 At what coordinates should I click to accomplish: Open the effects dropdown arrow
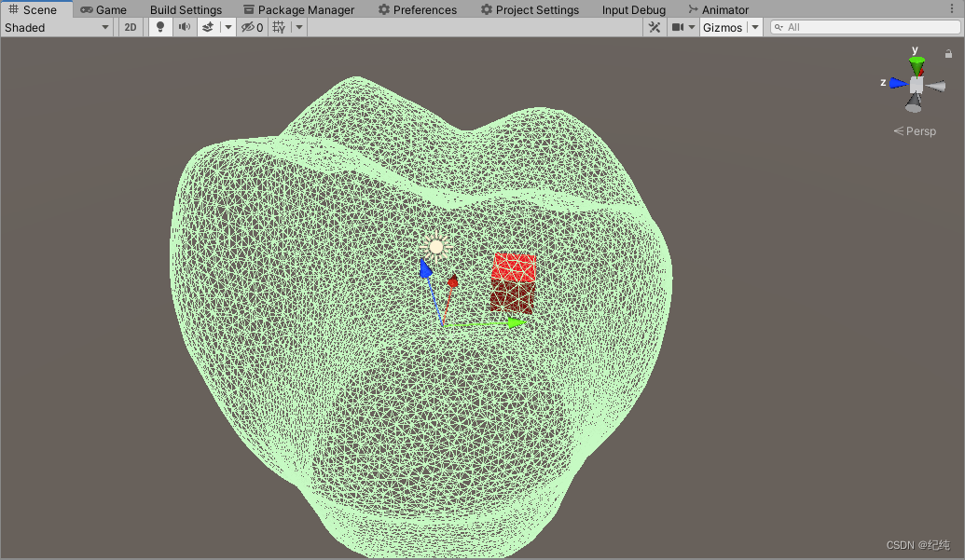pos(227,27)
